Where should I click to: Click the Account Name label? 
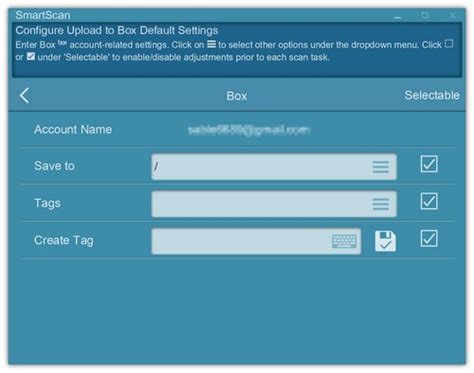point(73,129)
